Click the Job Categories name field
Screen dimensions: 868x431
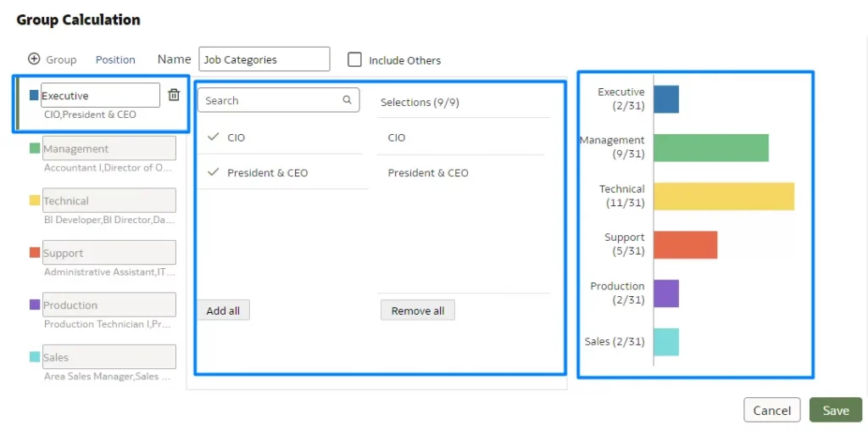pyautogui.click(x=264, y=59)
